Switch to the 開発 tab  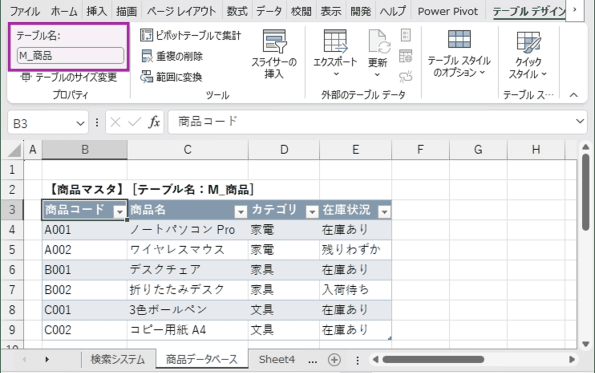pyautogui.click(x=360, y=11)
